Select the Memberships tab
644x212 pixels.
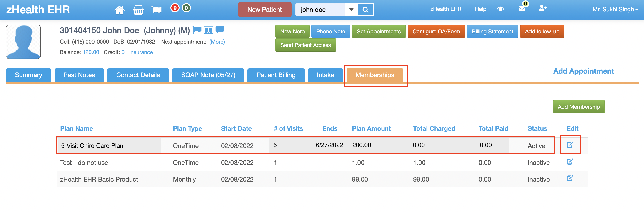374,75
